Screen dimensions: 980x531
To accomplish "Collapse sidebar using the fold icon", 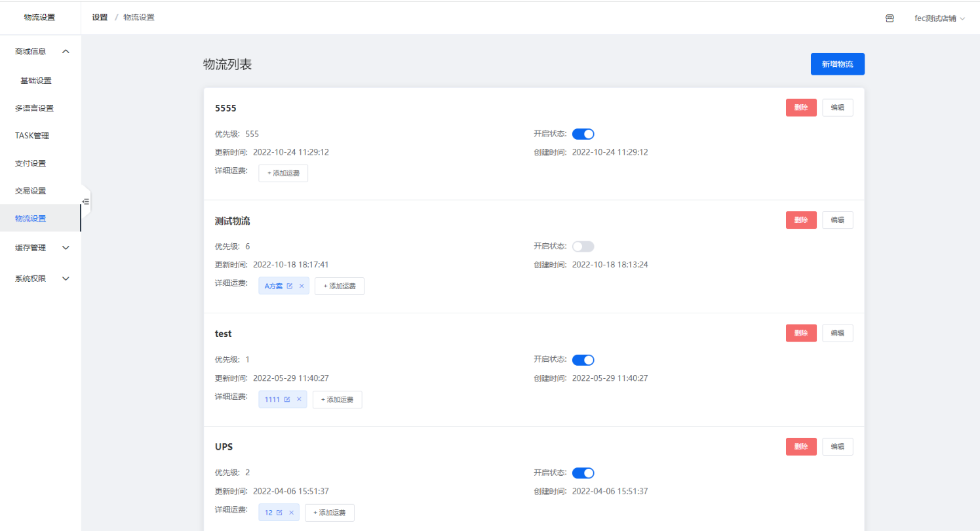I will tap(86, 201).
